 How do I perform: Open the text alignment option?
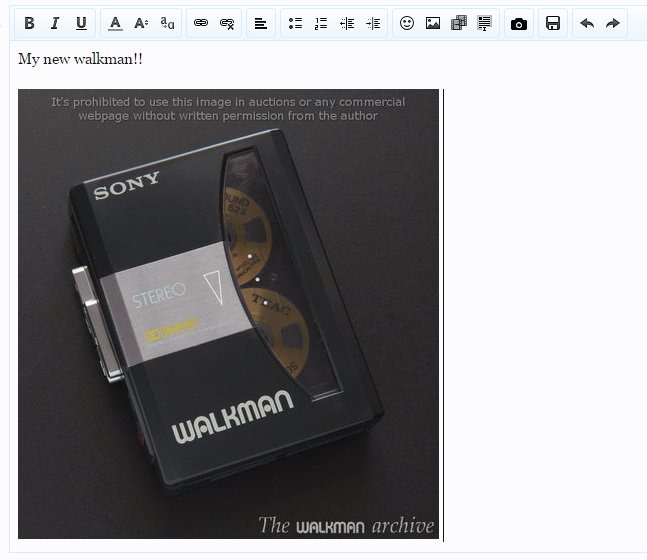261,23
